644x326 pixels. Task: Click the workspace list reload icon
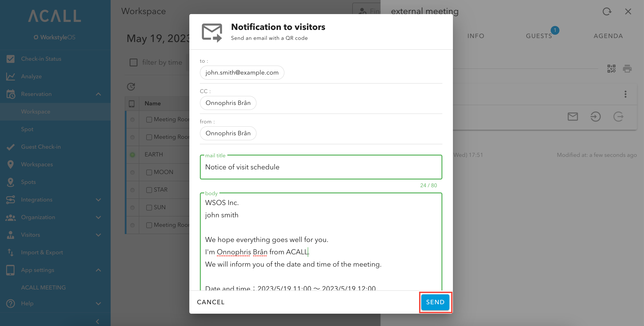click(x=131, y=87)
